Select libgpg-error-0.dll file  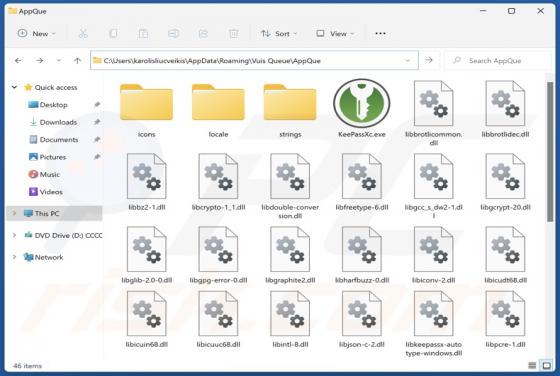point(218,255)
